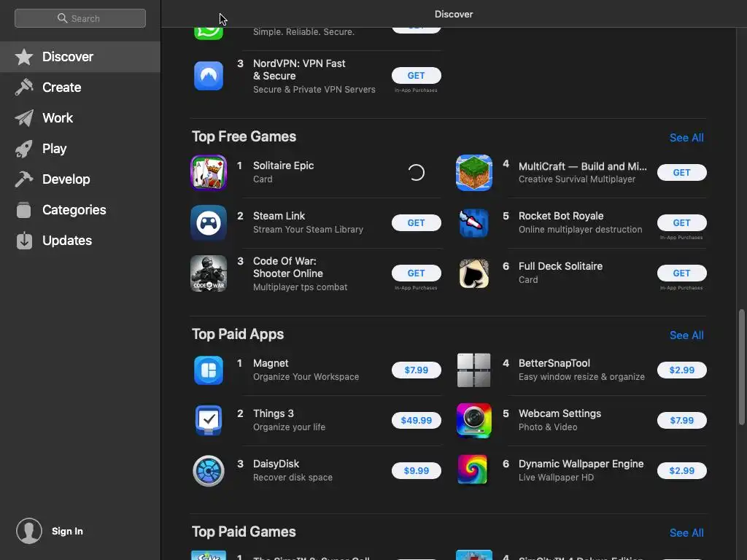Open the Discover star icon in sidebar

(x=24, y=57)
